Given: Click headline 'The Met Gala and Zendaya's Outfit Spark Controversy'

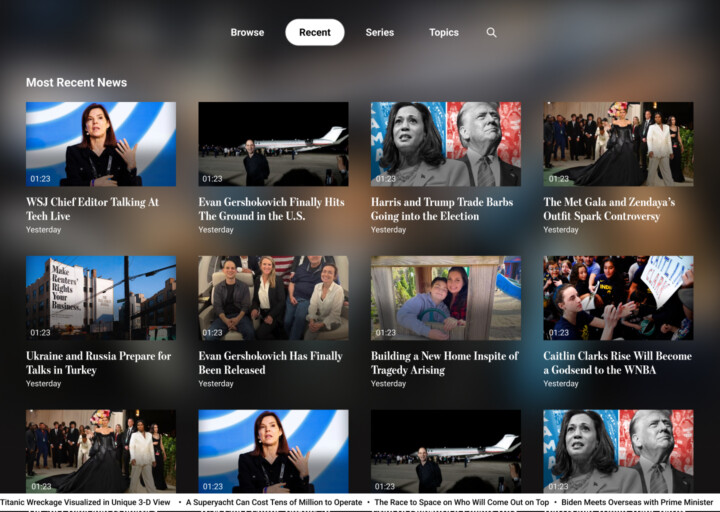Looking at the screenshot, I should click(x=609, y=209).
